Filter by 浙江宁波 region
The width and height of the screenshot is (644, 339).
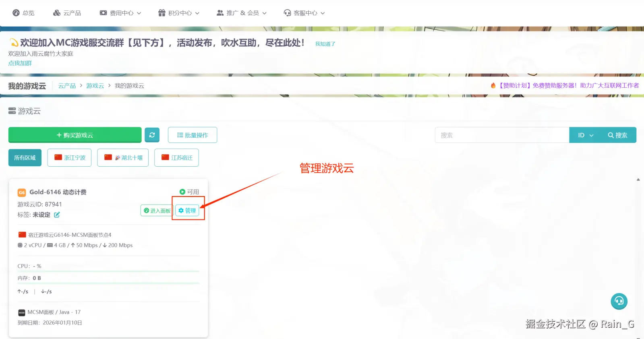tap(69, 157)
